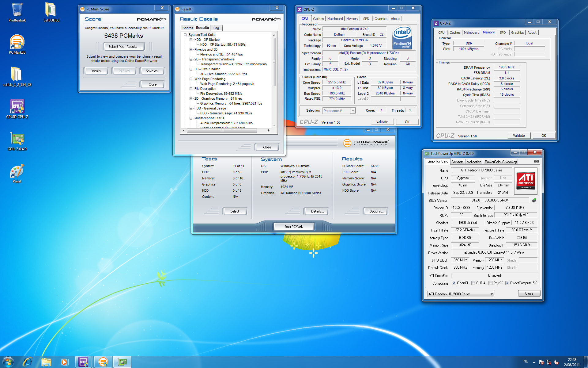Screen dimensions: 588x368
Task: Switch to PCMark05 via its taskbar button
Action: tap(103, 362)
